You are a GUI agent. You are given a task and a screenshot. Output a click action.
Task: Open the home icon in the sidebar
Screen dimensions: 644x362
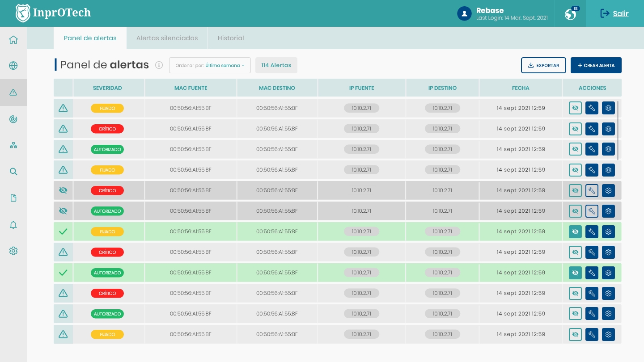[13, 40]
